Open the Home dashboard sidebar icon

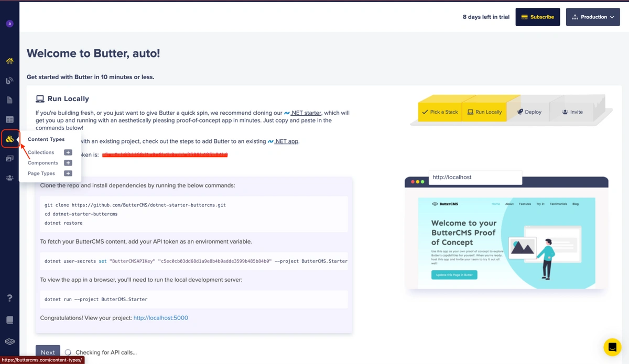coord(9,61)
